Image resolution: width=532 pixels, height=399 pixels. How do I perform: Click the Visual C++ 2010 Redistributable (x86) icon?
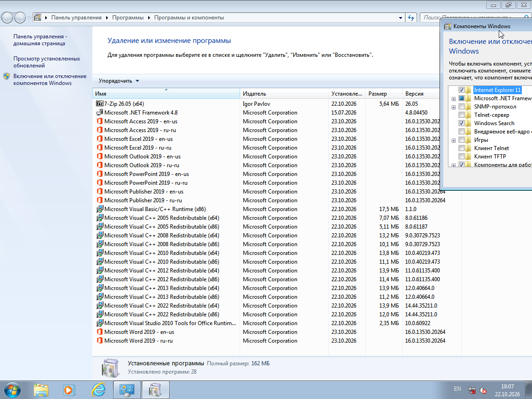pyautogui.click(x=99, y=261)
